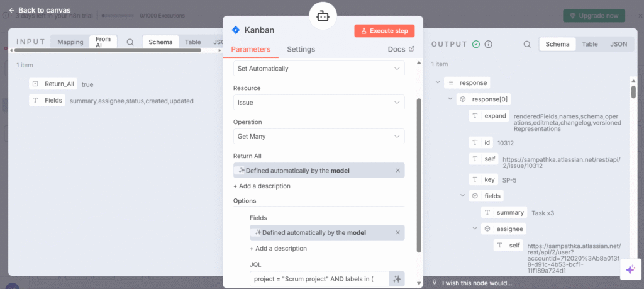
Task: Click the search icon in INPUT panel
Action: (130, 42)
